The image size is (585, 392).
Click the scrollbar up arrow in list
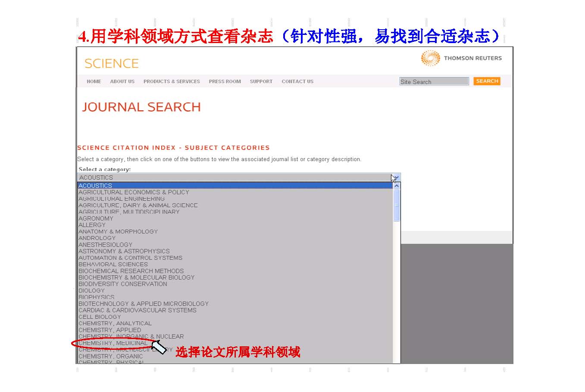[x=397, y=186]
